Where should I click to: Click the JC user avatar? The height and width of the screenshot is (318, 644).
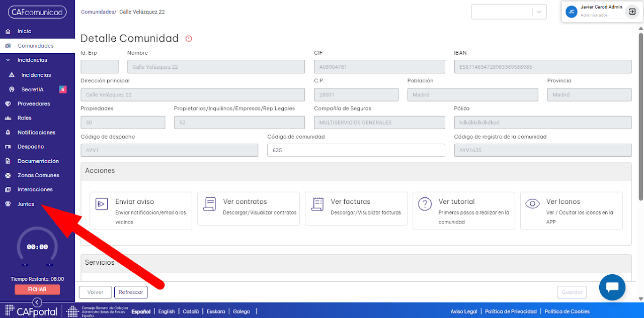point(571,12)
